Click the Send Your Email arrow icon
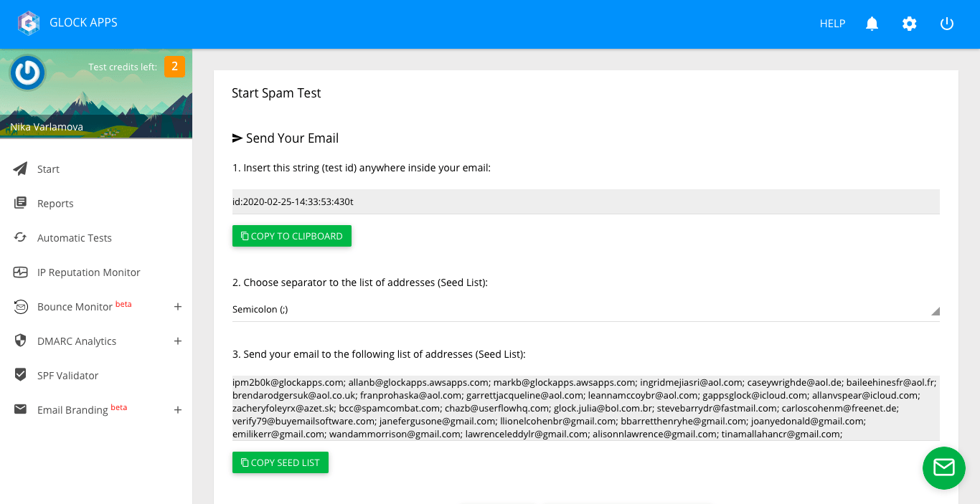This screenshot has height=504, width=980. [237, 138]
